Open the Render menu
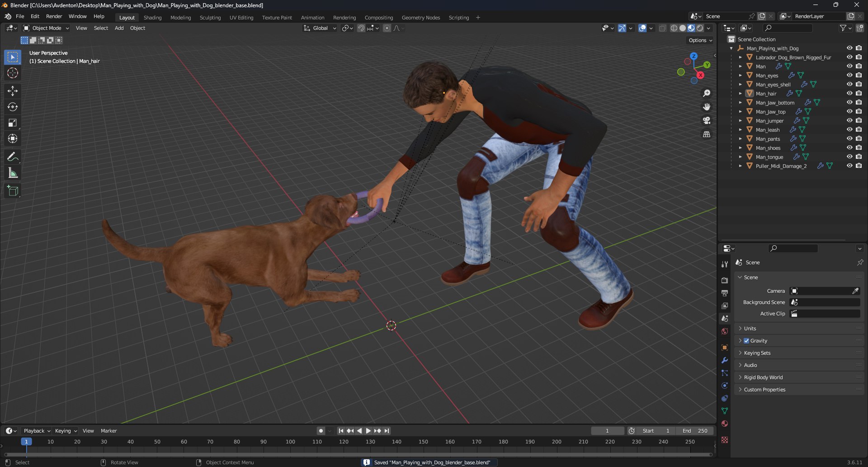Image resolution: width=868 pixels, height=467 pixels. click(54, 16)
